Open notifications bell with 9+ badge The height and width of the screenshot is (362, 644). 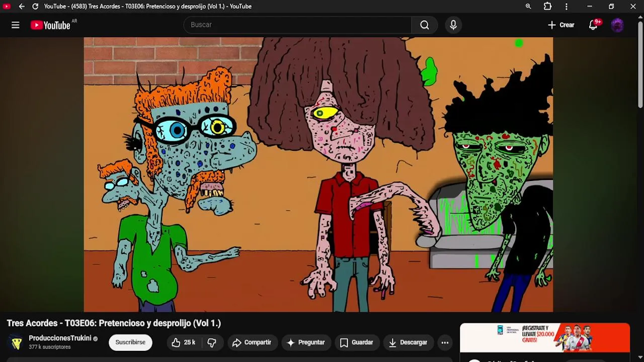(593, 25)
